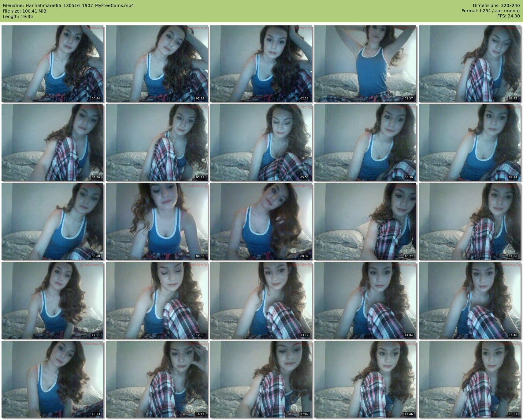
Task: Click the 03:42 video frame
Action: [470, 64]
